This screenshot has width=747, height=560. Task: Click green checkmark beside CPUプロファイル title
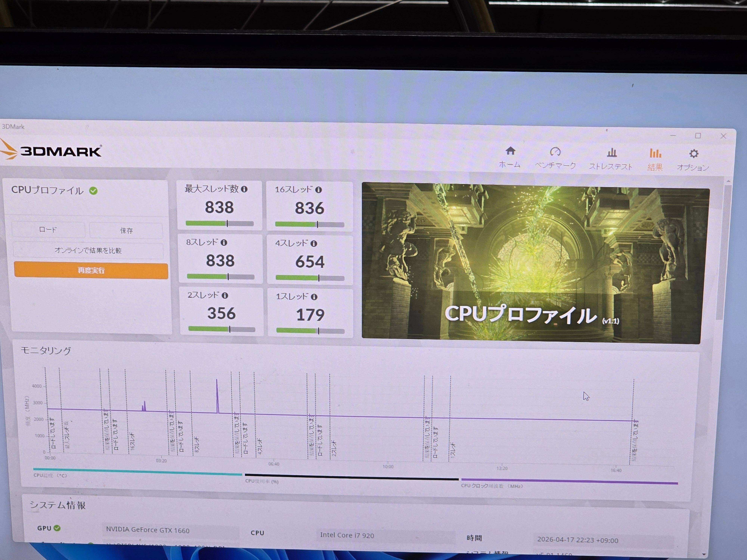(93, 191)
